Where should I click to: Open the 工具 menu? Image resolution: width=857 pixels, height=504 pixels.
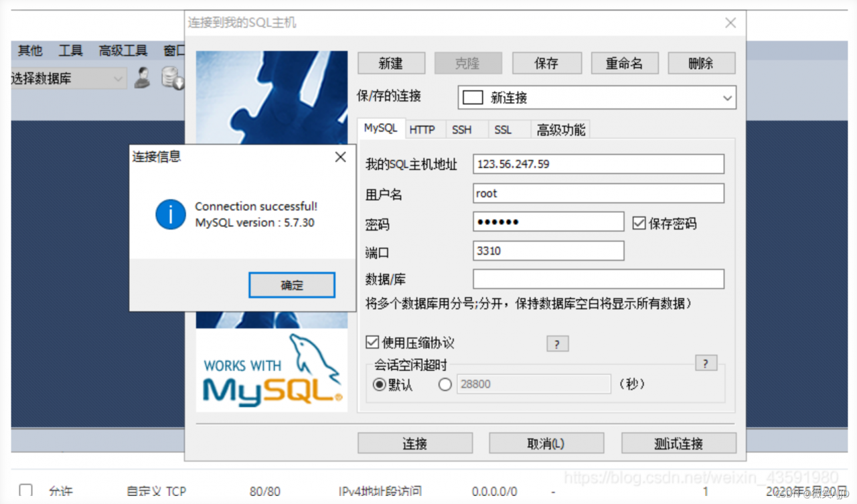point(70,50)
